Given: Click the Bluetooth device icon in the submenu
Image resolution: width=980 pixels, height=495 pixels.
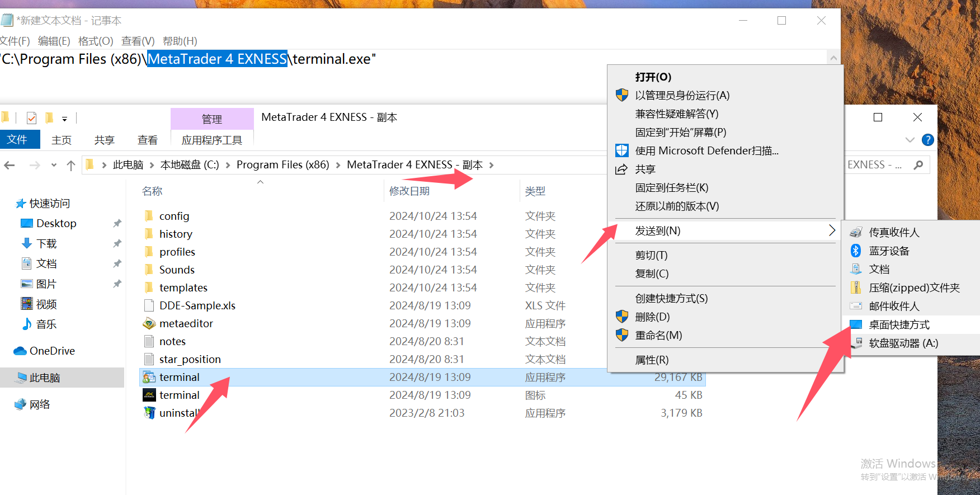Looking at the screenshot, I should coord(856,251).
